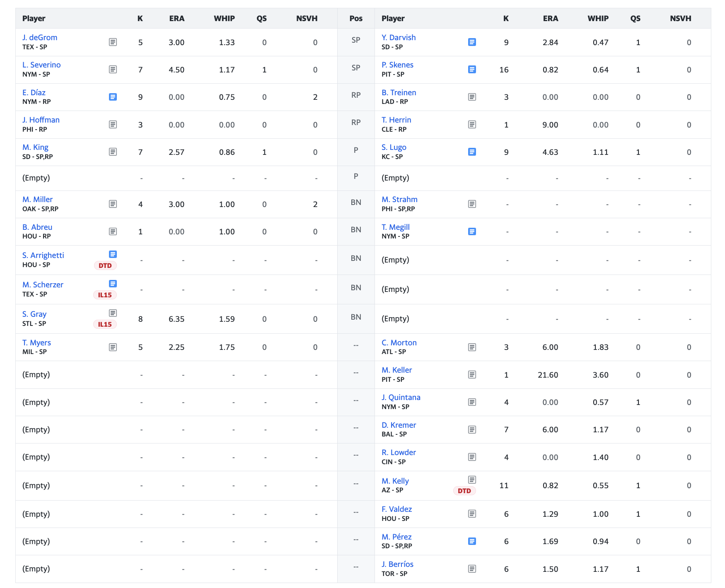Open notes icon for J. Hoffman
Screen dimensions: 725x588
[x=113, y=125]
